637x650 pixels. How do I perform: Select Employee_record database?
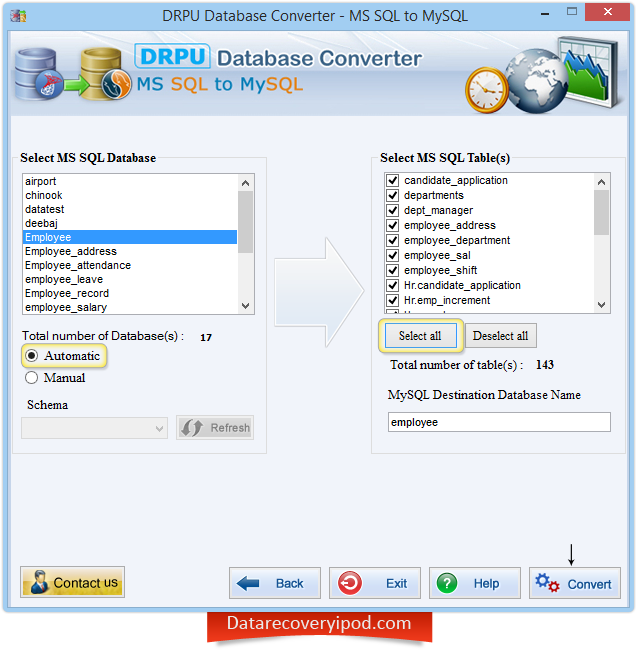pyautogui.click(x=130, y=293)
